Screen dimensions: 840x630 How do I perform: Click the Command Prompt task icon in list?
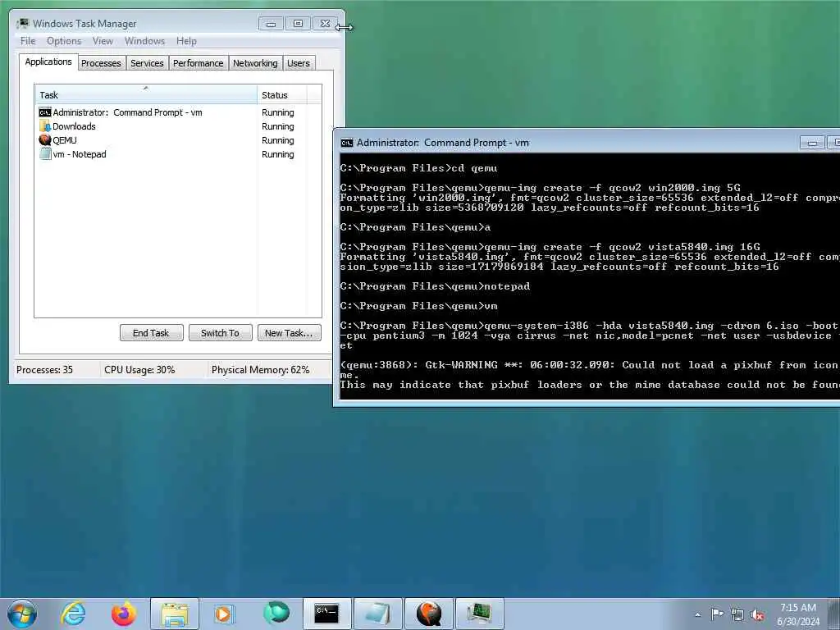coord(45,112)
